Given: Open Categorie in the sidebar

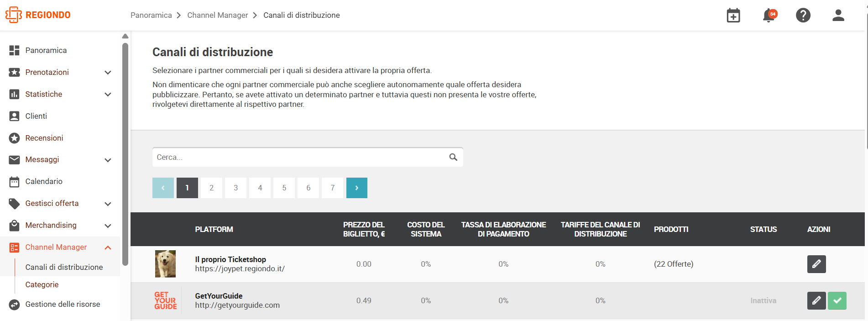Looking at the screenshot, I should point(42,284).
